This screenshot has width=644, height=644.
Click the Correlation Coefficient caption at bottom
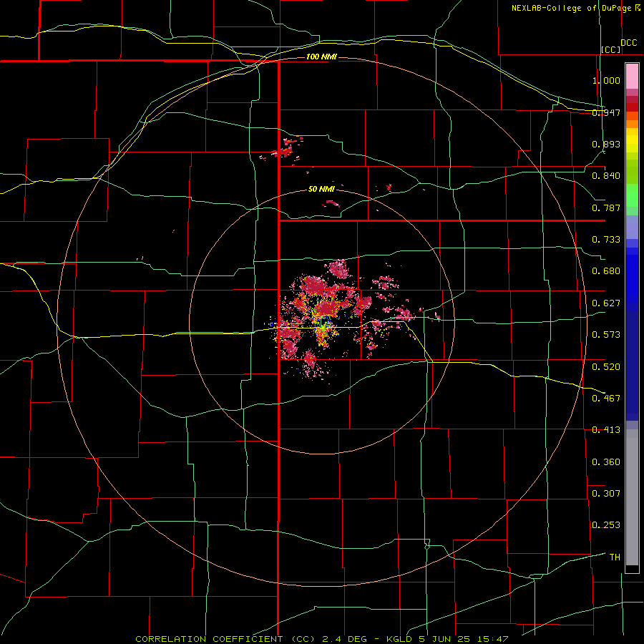[321, 639]
